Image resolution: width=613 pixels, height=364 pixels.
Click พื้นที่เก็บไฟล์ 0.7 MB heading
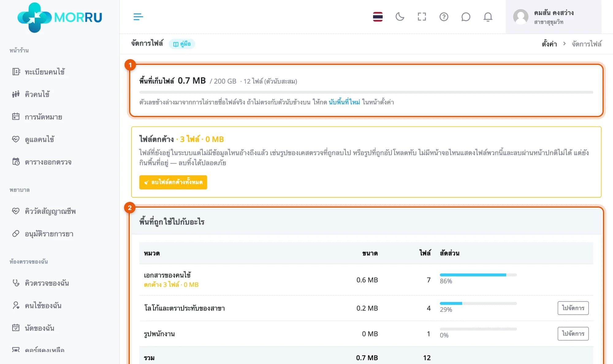pos(173,81)
